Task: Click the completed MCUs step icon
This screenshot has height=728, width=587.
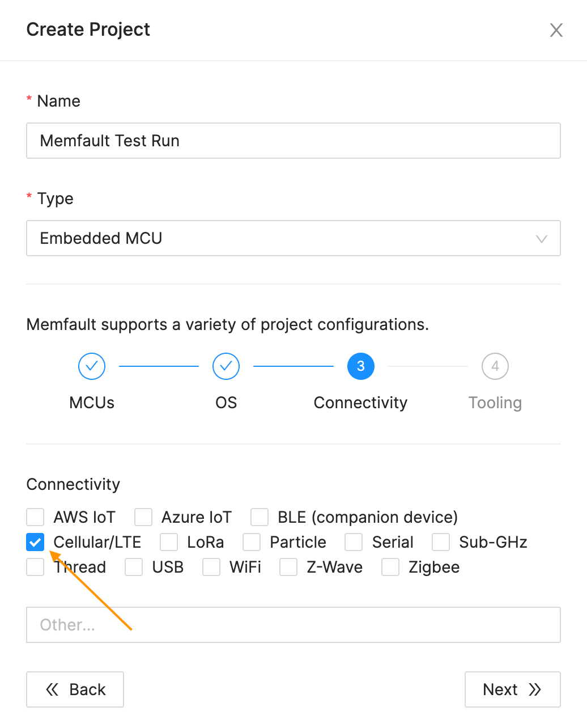Action: [92, 366]
